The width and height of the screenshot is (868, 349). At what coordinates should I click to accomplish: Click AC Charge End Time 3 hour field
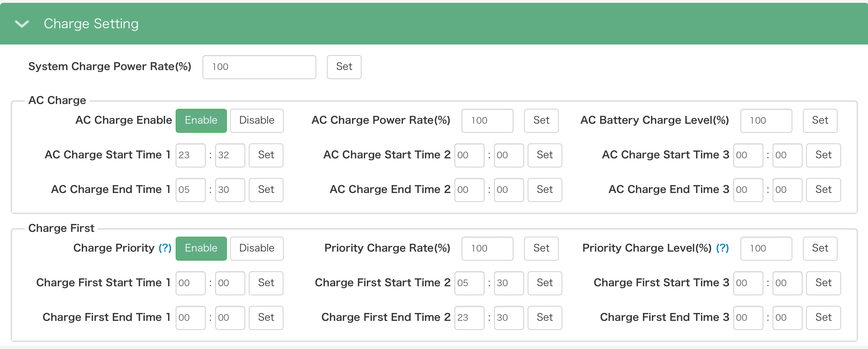pyautogui.click(x=748, y=190)
